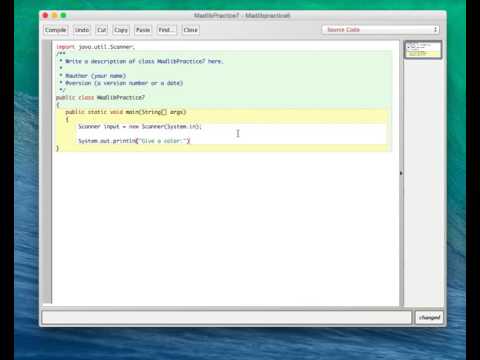Click the Cut button in the toolbar
This screenshot has height=360, width=480.
click(x=101, y=30)
